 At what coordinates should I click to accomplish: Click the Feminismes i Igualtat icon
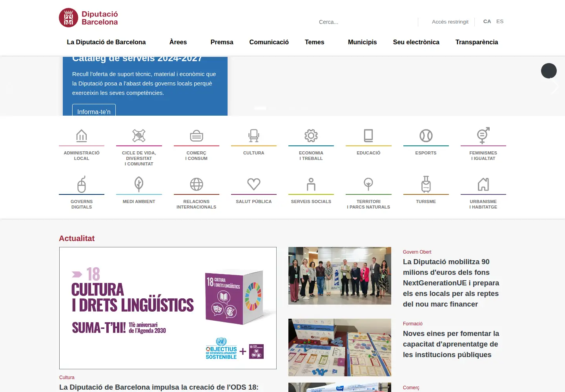point(483,136)
